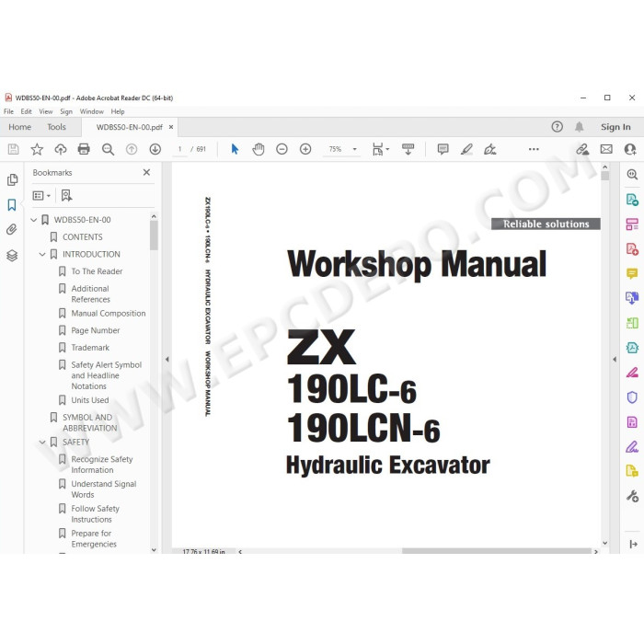Open the Find text search tool
644x644 pixels.
tap(108, 149)
